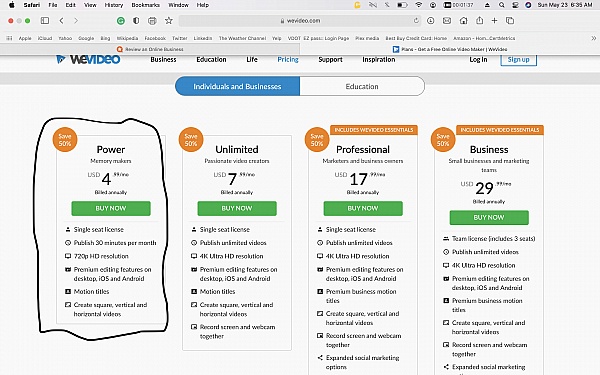Switch to the Plans WeVideo tab
The image size is (600, 375).
click(450, 49)
